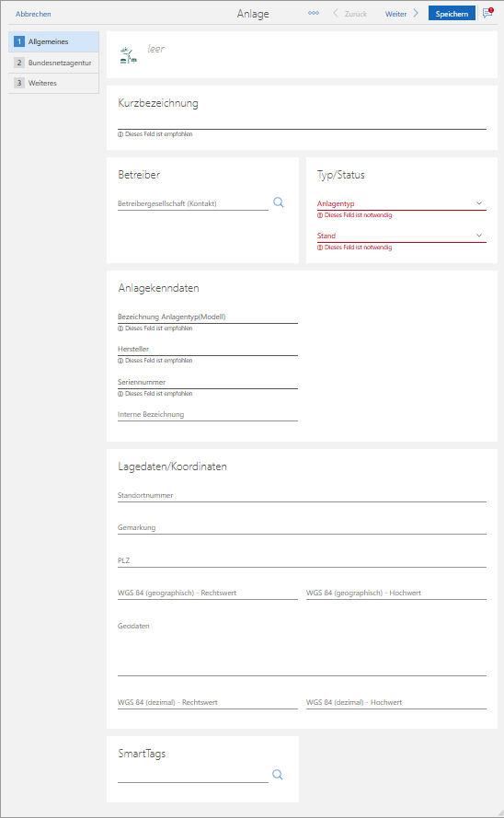504x818 pixels.
Task: Click the Bezeichnung Anlagentyp(Modell) field
Action: click(208, 317)
